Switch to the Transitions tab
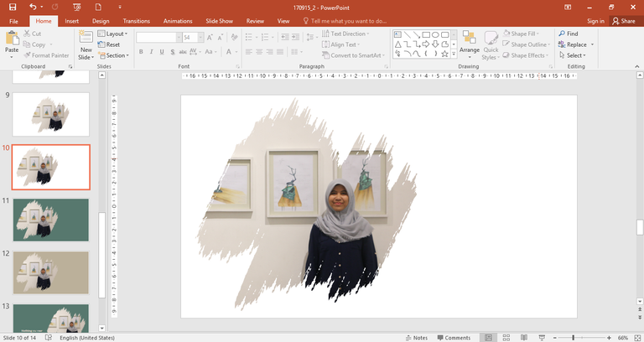This screenshot has height=342, width=644. tap(137, 21)
